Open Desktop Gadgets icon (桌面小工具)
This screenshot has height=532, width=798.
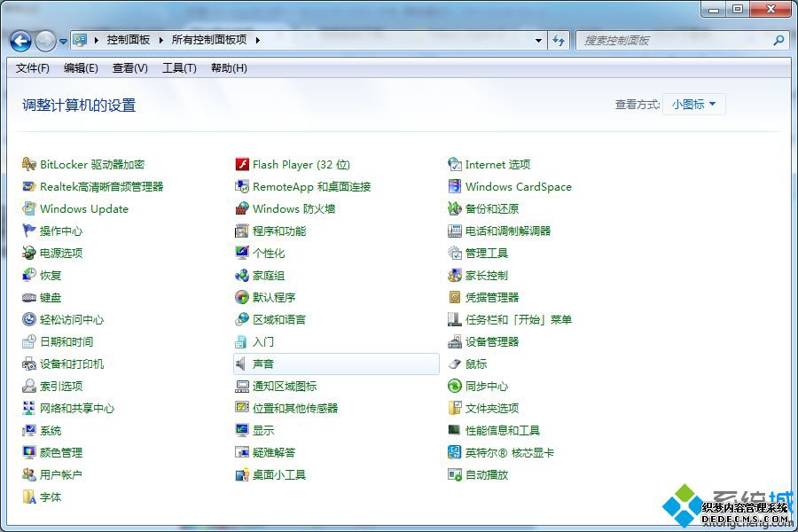(242, 475)
